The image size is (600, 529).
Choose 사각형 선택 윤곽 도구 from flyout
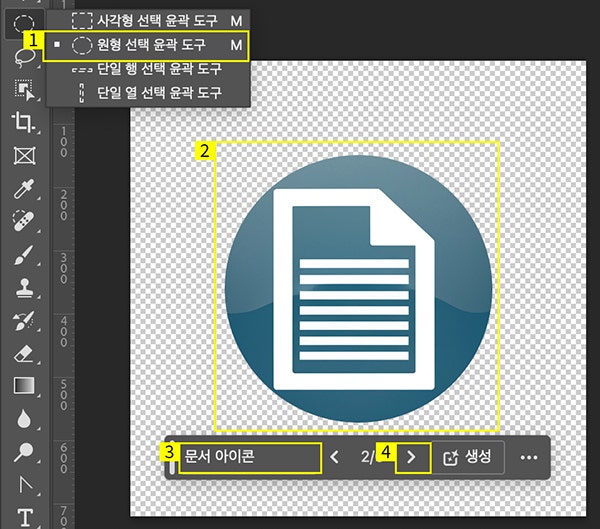(x=148, y=21)
